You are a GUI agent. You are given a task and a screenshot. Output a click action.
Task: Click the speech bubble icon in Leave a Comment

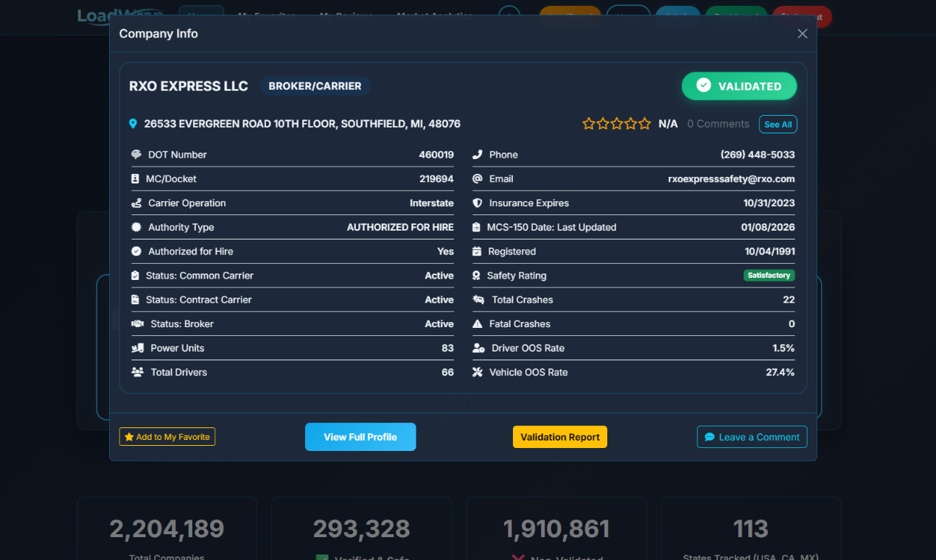tap(710, 436)
